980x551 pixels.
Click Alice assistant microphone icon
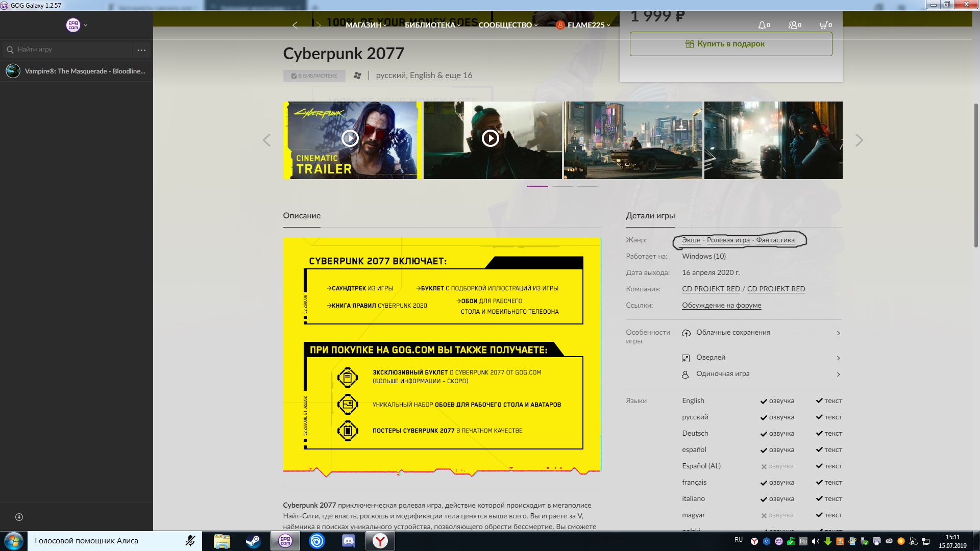190,541
